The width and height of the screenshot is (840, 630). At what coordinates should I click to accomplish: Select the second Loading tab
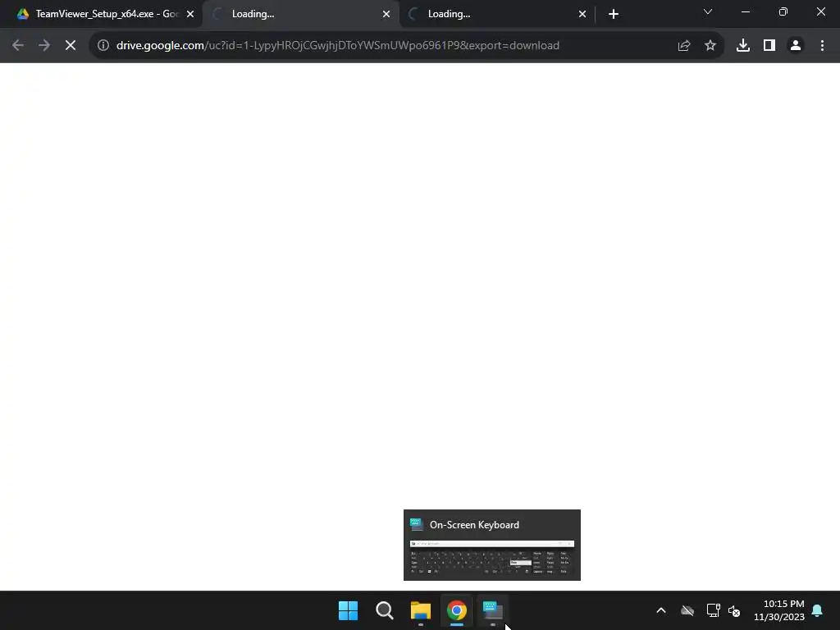[300, 14]
